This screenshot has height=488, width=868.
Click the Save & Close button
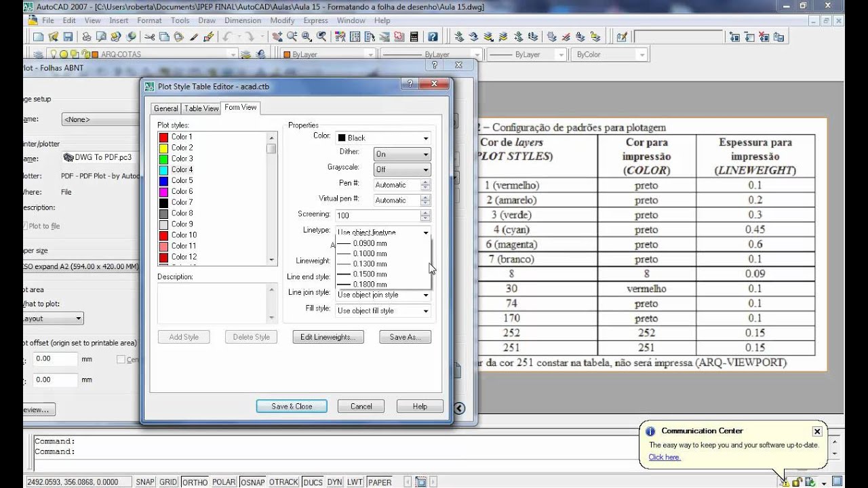pyautogui.click(x=292, y=406)
